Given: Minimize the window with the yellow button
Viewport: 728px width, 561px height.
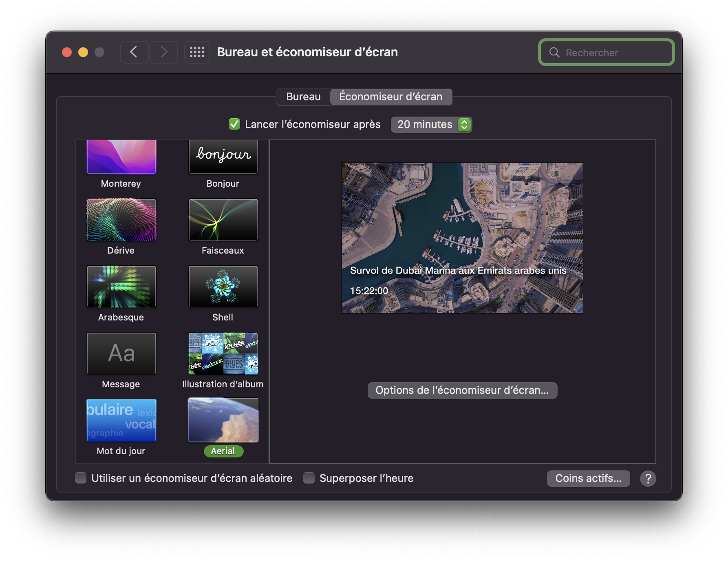Looking at the screenshot, I should pyautogui.click(x=83, y=52).
